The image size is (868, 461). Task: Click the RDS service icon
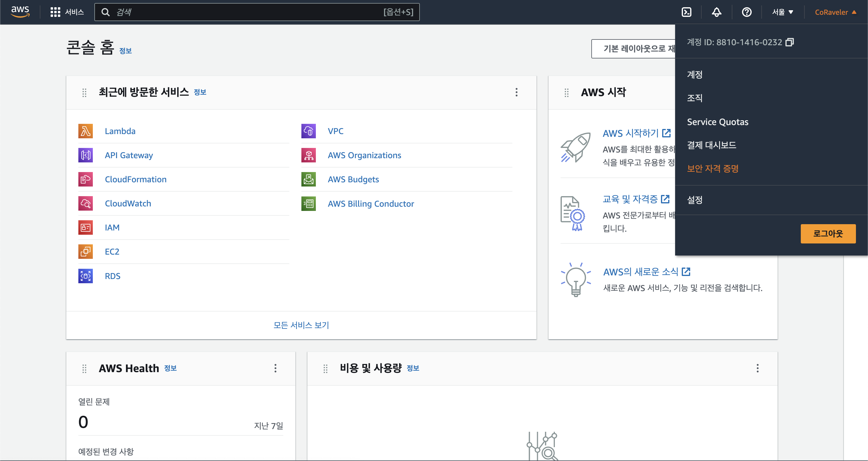(x=86, y=276)
